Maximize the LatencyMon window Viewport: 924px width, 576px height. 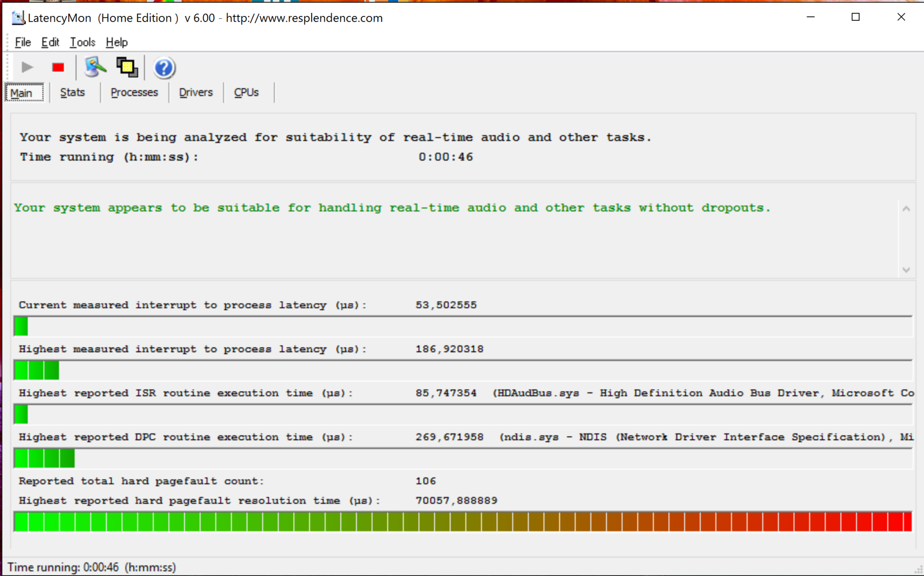[855, 17]
